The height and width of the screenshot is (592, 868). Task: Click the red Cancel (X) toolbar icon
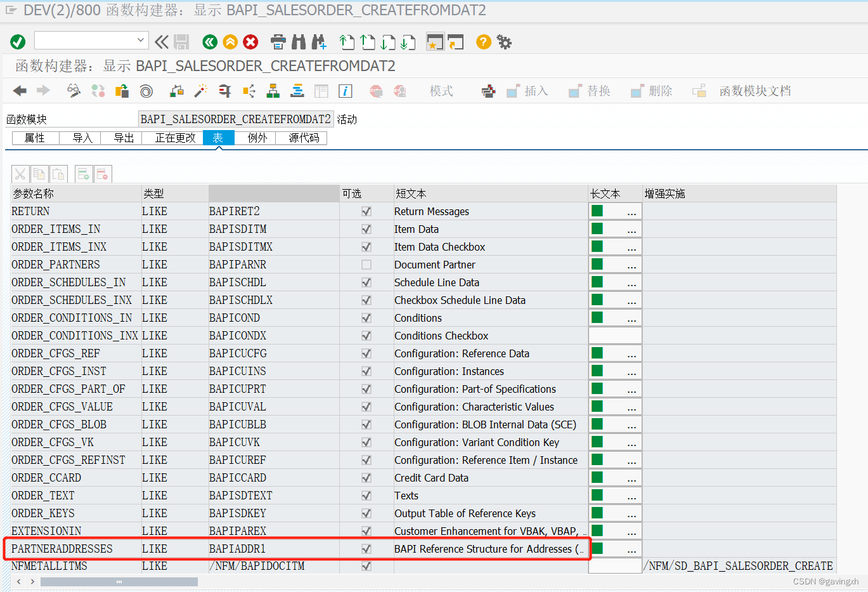coord(249,42)
